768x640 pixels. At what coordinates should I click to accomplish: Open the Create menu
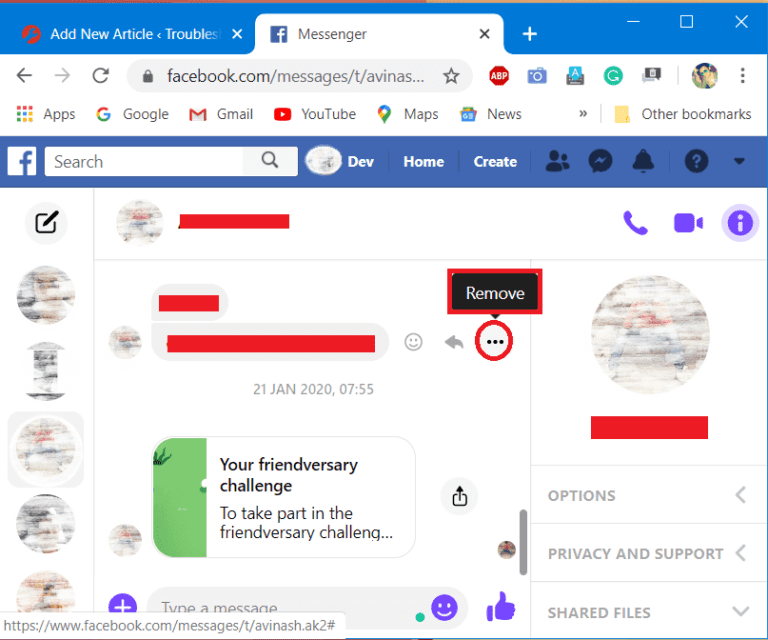click(495, 162)
